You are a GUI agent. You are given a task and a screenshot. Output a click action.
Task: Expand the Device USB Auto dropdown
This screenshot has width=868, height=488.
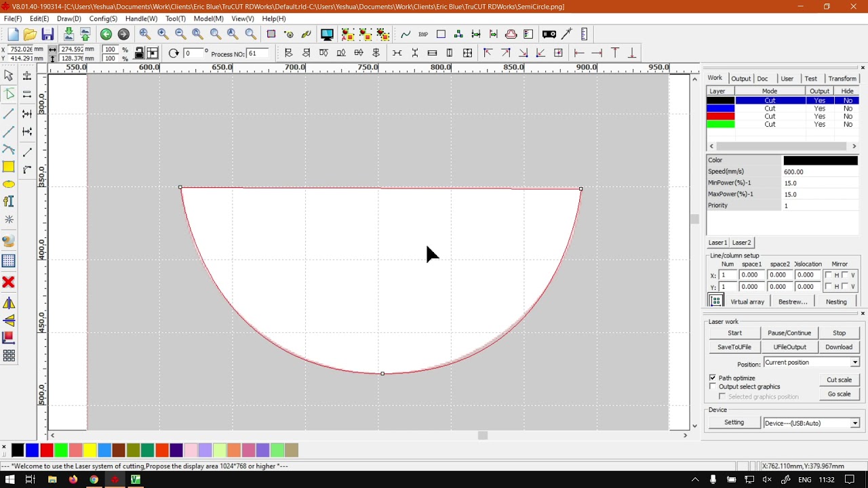pyautogui.click(x=854, y=423)
